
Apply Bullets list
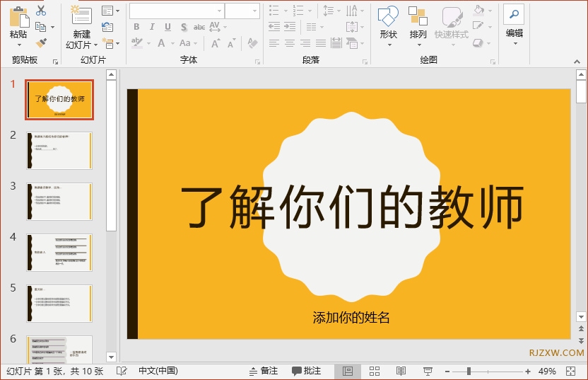(x=274, y=11)
